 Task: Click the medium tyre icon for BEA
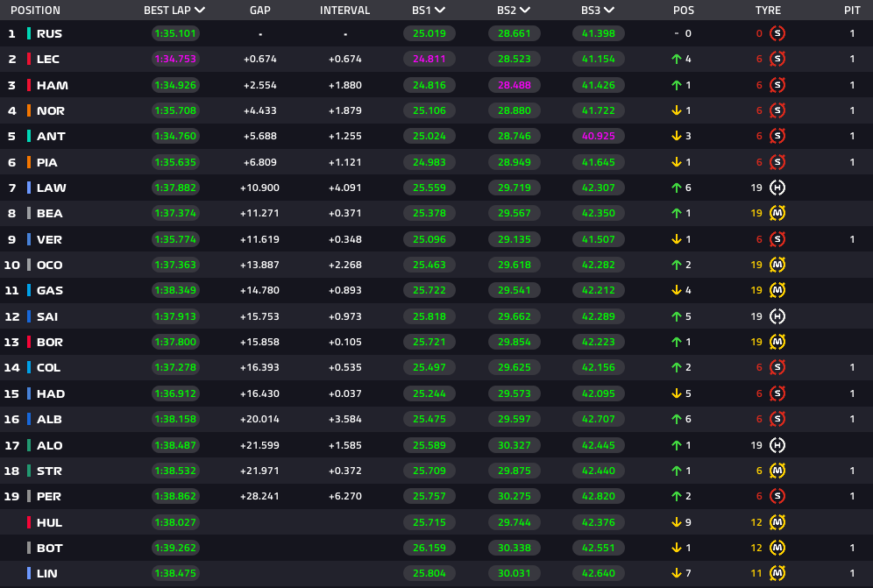[777, 213]
